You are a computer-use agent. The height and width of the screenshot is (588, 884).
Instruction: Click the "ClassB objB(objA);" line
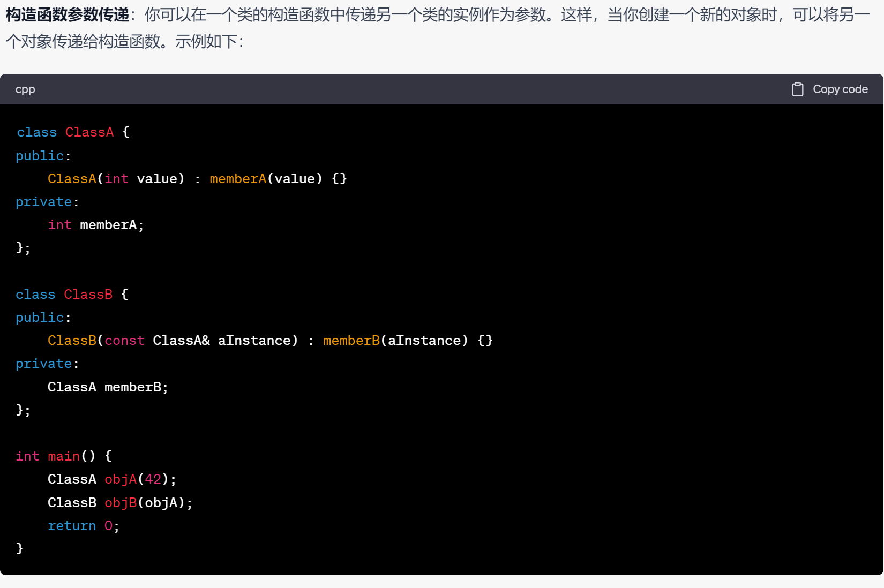click(x=120, y=503)
